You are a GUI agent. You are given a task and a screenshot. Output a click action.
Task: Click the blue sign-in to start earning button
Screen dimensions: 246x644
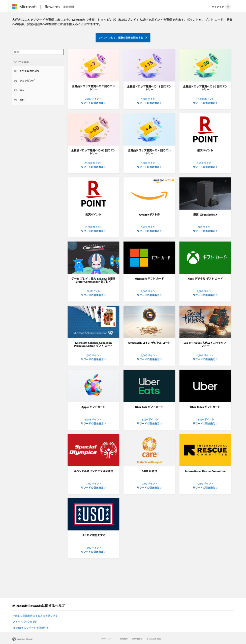pyautogui.click(x=123, y=38)
